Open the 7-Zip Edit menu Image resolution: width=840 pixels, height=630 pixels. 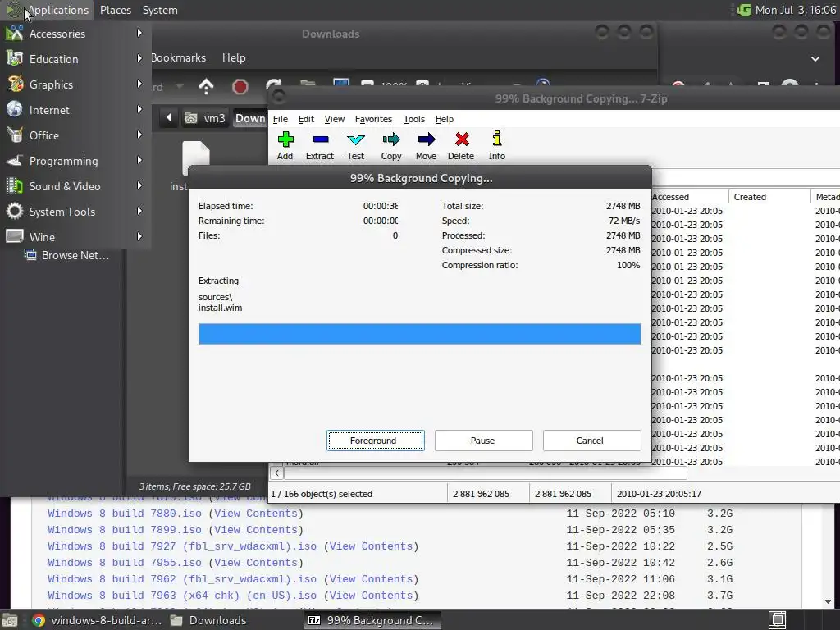pos(306,119)
